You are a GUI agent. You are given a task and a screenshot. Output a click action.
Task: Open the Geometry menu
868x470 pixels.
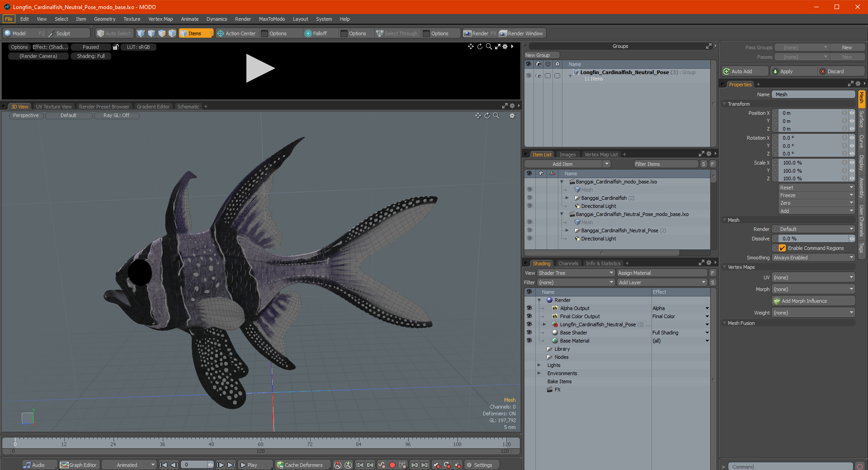click(x=104, y=19)
